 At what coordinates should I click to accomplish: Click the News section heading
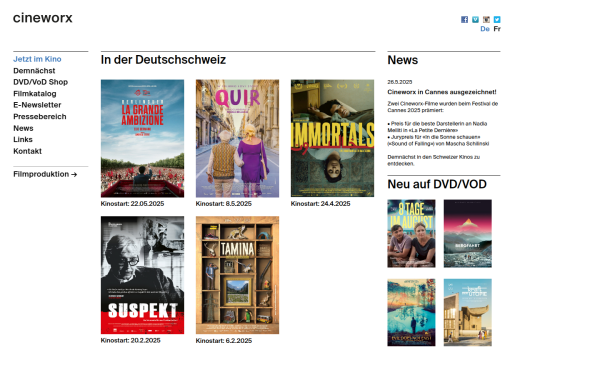[x=403, y=60]
